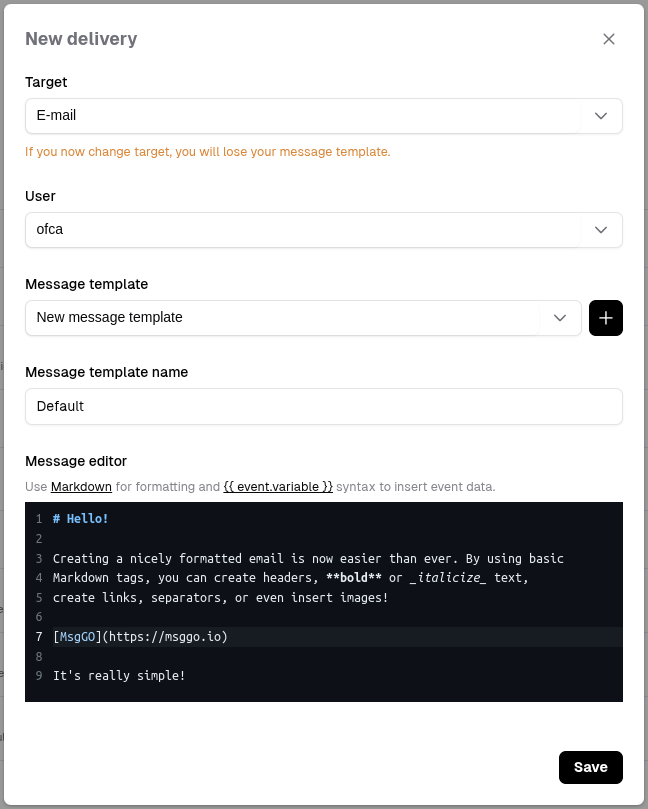Close the New delivery dialog

coord(609,39)
